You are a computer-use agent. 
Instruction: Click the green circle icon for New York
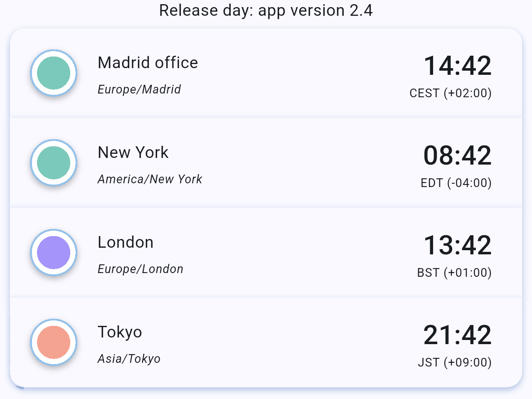54,163
